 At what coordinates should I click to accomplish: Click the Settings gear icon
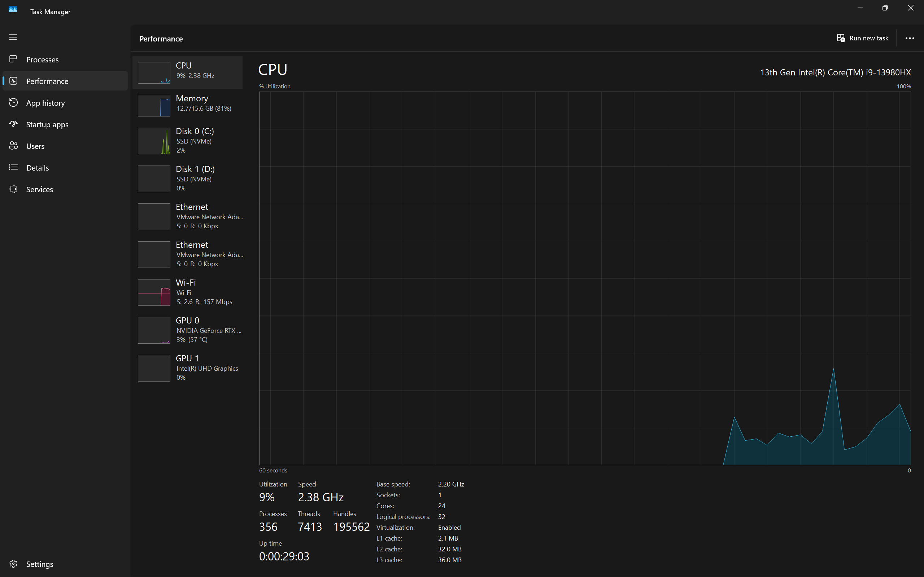(13, 564)
